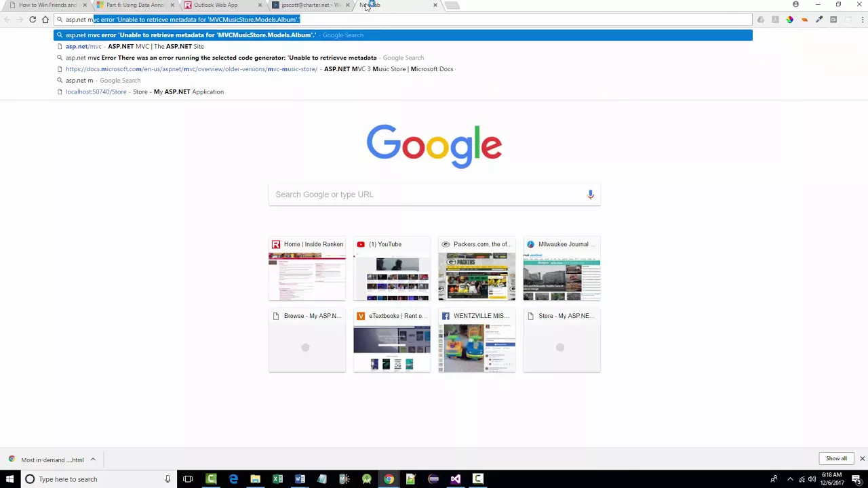This screenshot has height=488, width=868.
Task: Open Task View on the taskbar
Action: click(x=188, y=479)
